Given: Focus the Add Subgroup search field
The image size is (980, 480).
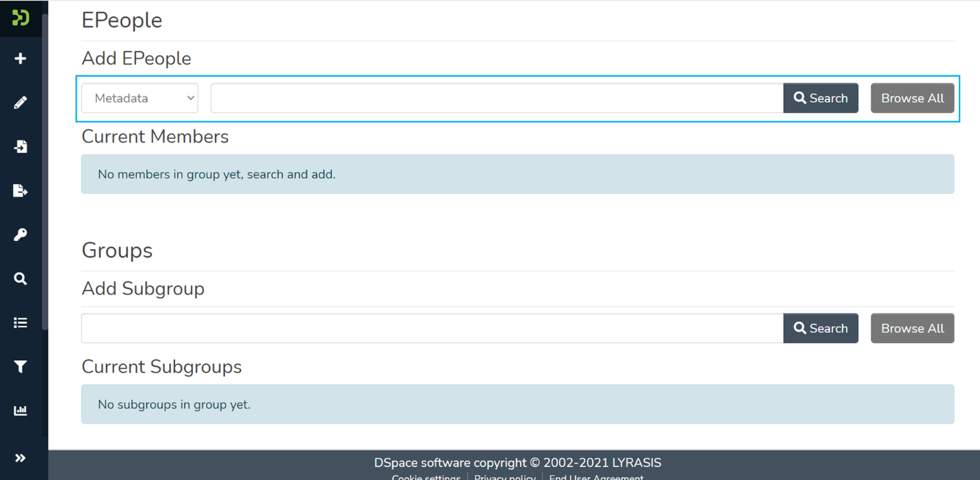Looking at the screenshot, I should pyautogui.click(x=432, y=328).
